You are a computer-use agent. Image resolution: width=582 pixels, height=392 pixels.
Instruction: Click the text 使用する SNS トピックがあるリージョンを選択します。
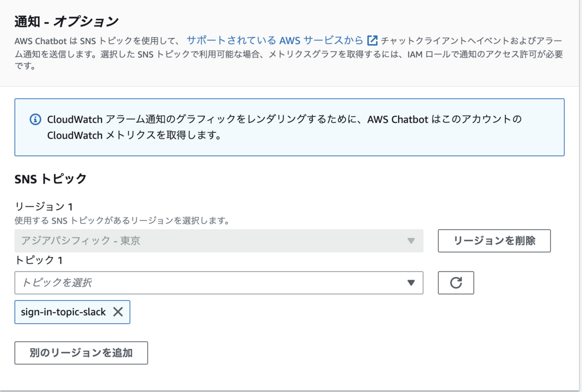point(122,221)
